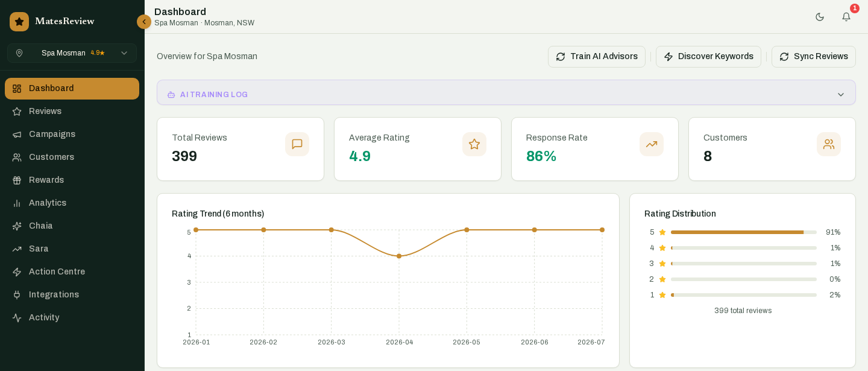Screen dimensions: 868x371
Task: Click the Integrations plug icon in the sidebar
Action: [17, 295]
